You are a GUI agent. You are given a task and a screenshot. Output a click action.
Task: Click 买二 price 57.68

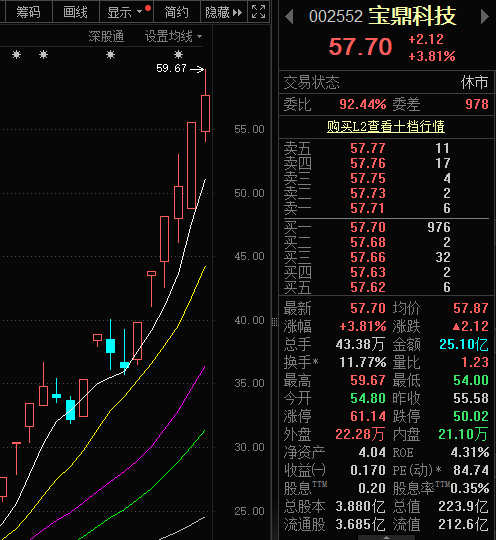(x=368, y=242)
